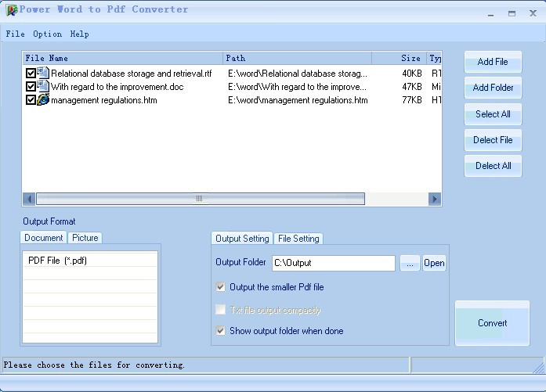546x392 pixels.
Task: Click the 47KB size cell
Action: coord(412,87)
